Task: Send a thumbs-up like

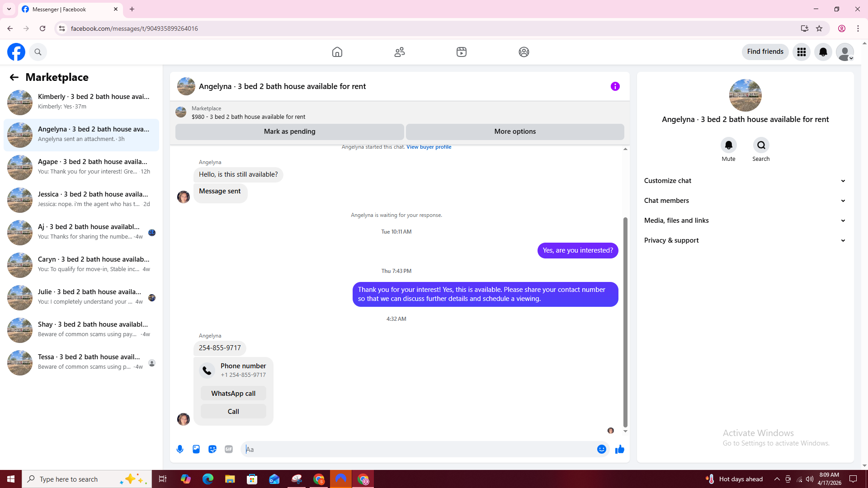Action: (x=619, y=449)
